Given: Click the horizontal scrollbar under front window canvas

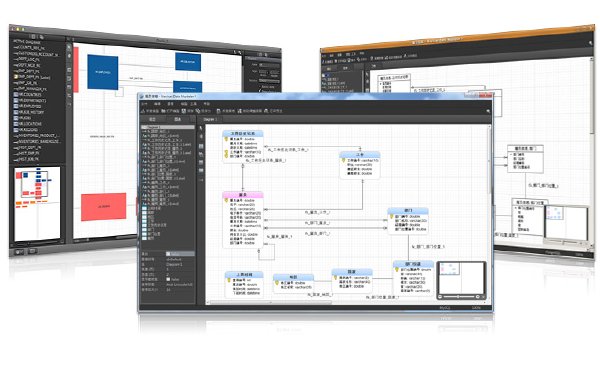Looking at the screenshot, I should (x=270, y=302).
